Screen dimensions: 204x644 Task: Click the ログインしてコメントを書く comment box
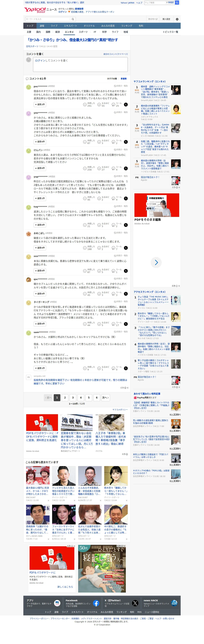pos(80,65)
